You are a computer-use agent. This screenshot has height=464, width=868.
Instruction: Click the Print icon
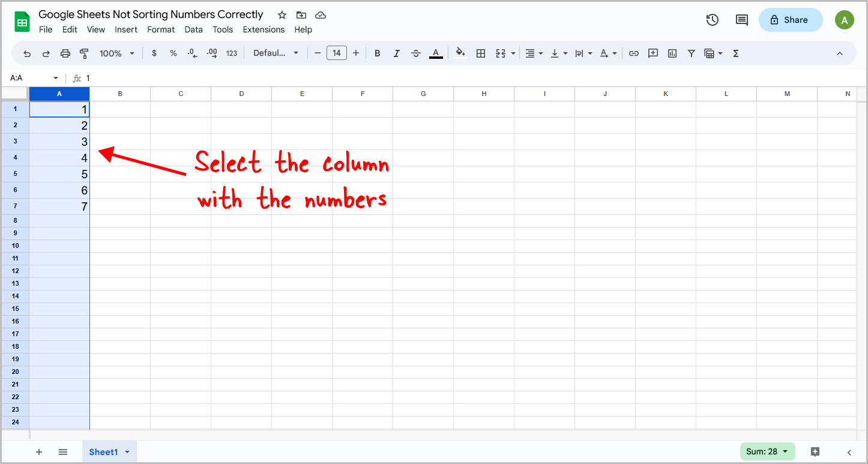tap(65, 53)
